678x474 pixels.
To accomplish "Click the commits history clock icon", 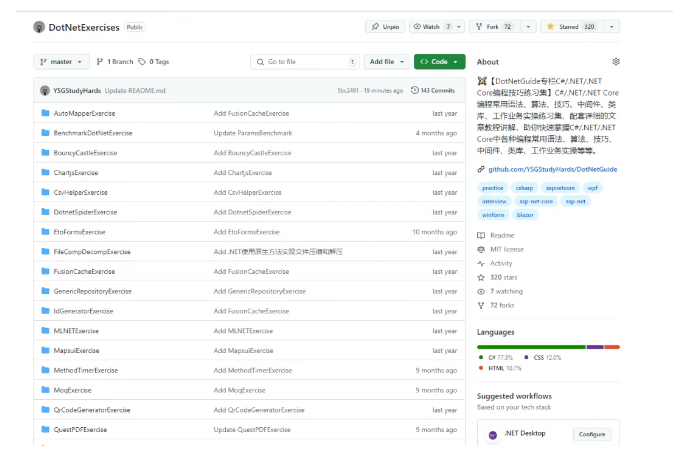I will pos(415,90).
